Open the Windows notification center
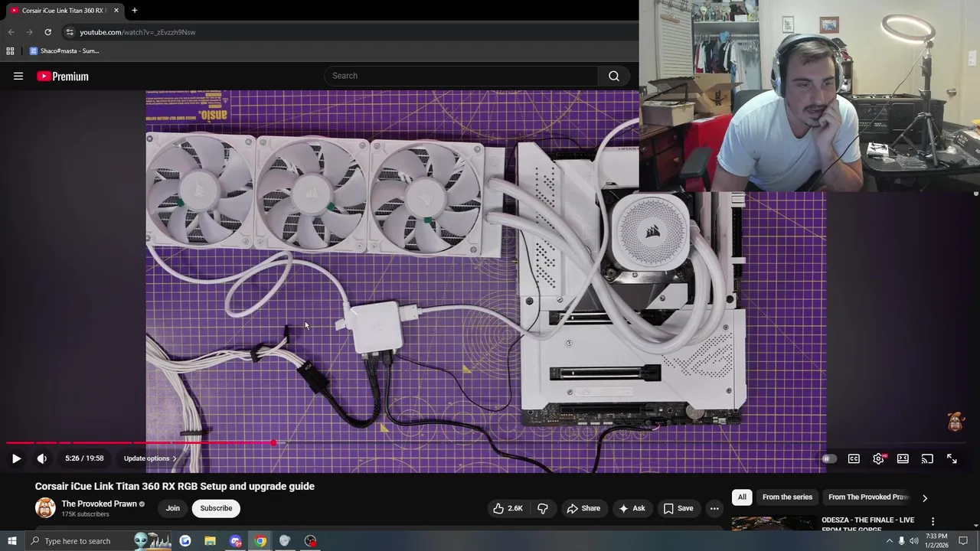Screen dimensions: 980x551 click(964, 541)
